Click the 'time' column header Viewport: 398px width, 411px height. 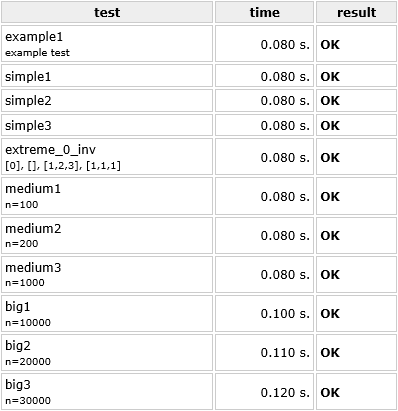264,12
